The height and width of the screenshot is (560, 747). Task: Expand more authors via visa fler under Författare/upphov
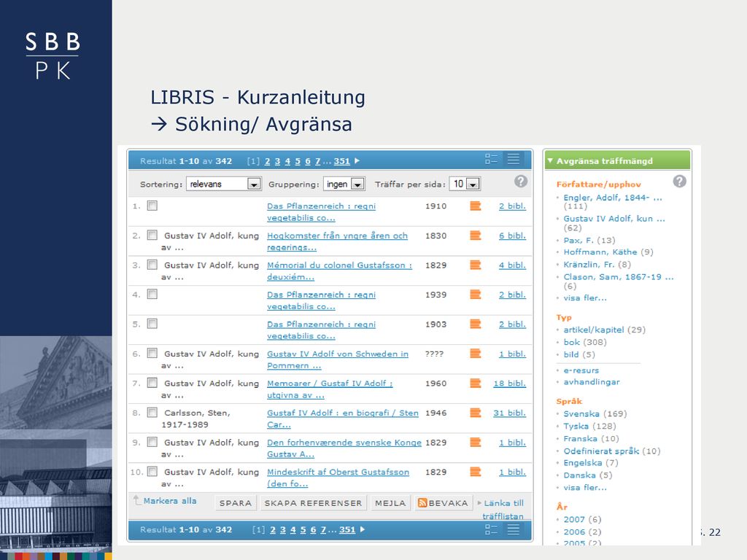coord(585,298)
